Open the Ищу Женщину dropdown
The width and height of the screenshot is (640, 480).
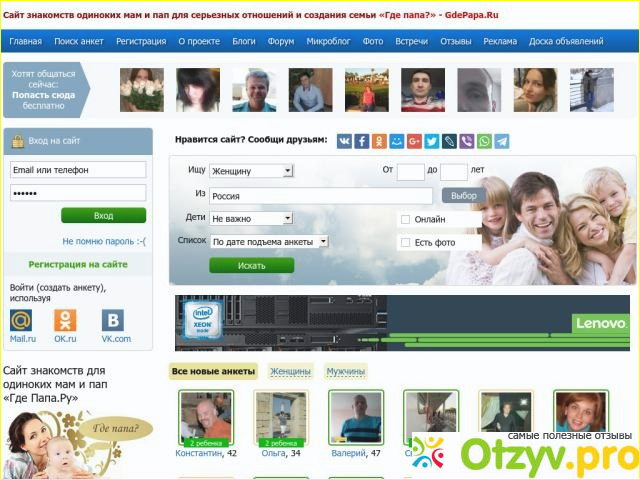pyautogui.click(x=251, y=171)
